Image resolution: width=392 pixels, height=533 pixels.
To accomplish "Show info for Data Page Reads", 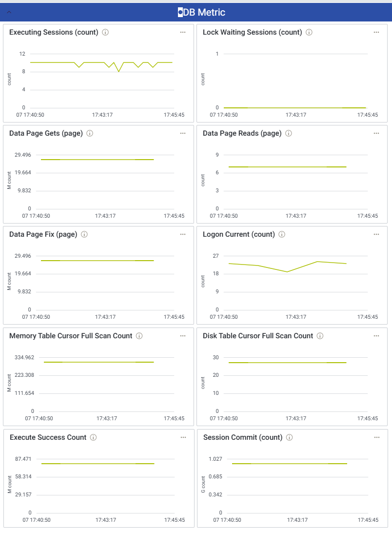I will (x=289, y=133).
